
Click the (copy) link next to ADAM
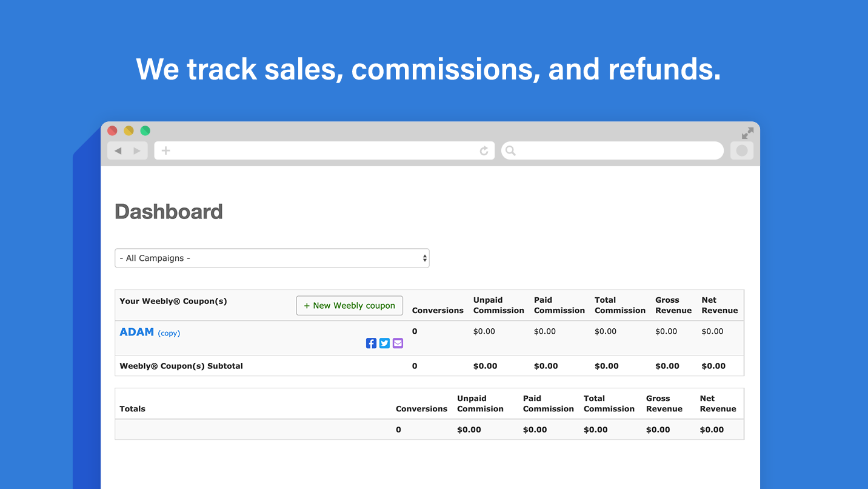click(169, 333)
